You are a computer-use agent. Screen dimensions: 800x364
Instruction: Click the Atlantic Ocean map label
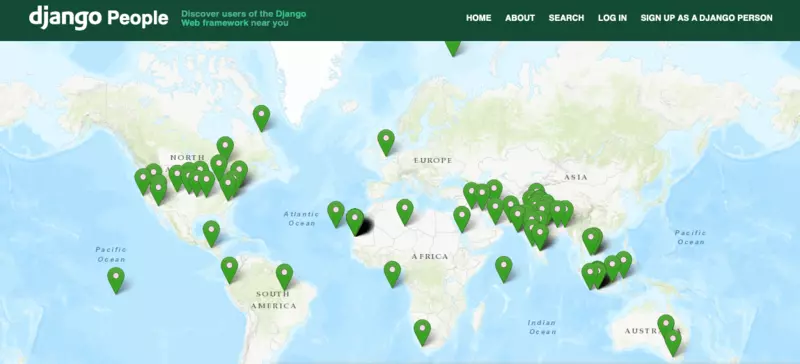pyautogui.click(x=301, y=219)
